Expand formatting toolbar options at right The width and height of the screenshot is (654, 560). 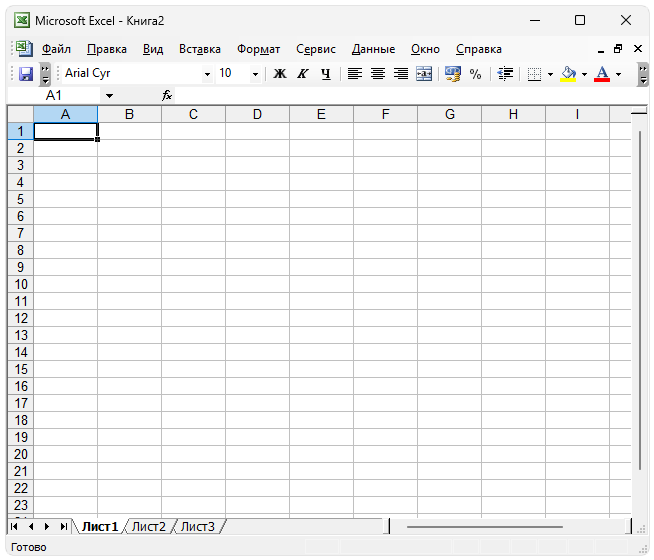click(643, 74)
